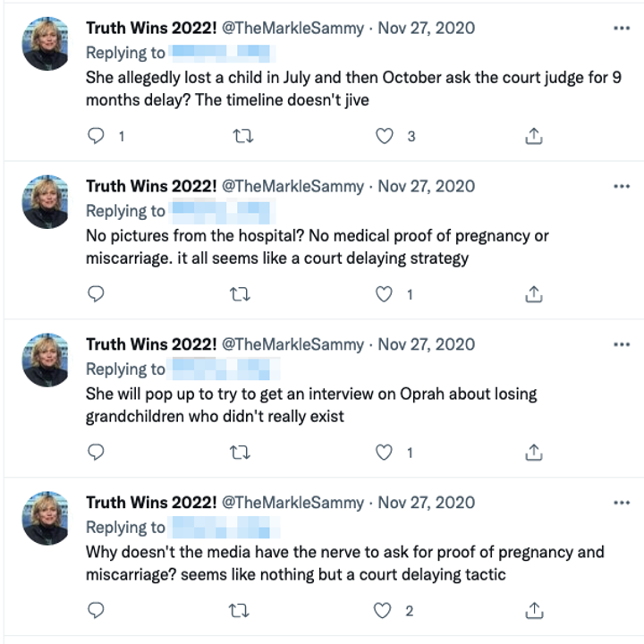This screenshot has width=644, height=644.
Task: Share the tweet about media asking for proof
Action: click(533, 610)
